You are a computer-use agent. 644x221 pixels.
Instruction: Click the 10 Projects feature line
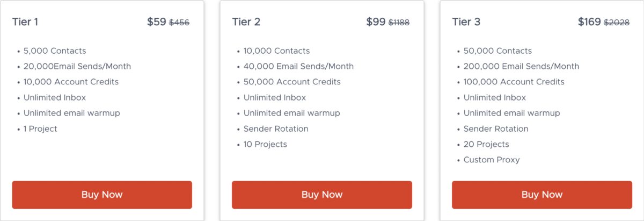coord(265,145)
